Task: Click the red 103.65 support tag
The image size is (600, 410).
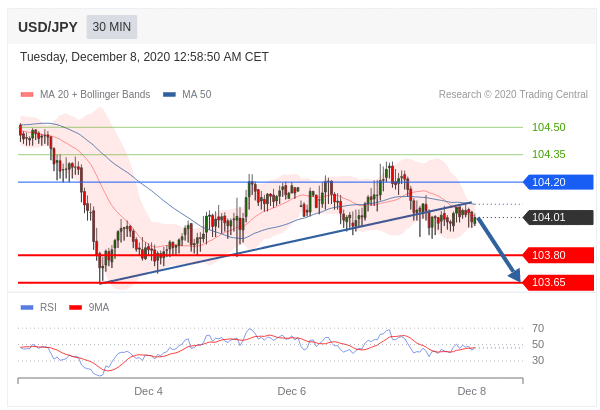Action: coord(558,283)
